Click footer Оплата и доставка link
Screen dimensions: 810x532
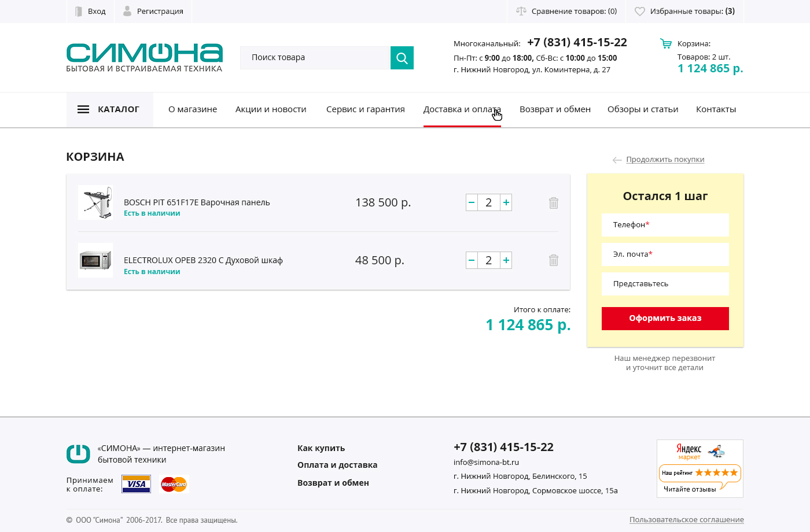pos(337,465)
